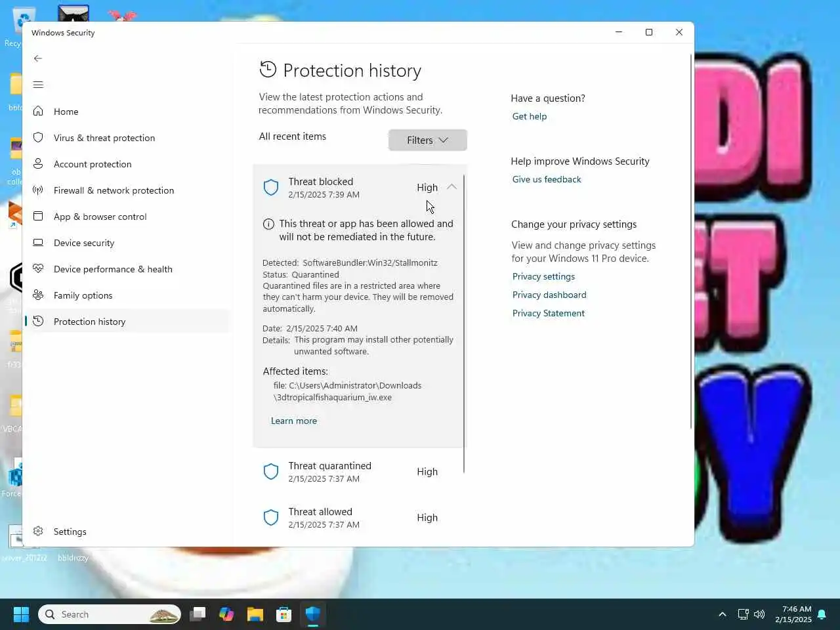This screenshot has height=630, width=840.
Task: Click the info icon next to allowed-threat notice
Action: pyautogui.click(x=268, y=224)
